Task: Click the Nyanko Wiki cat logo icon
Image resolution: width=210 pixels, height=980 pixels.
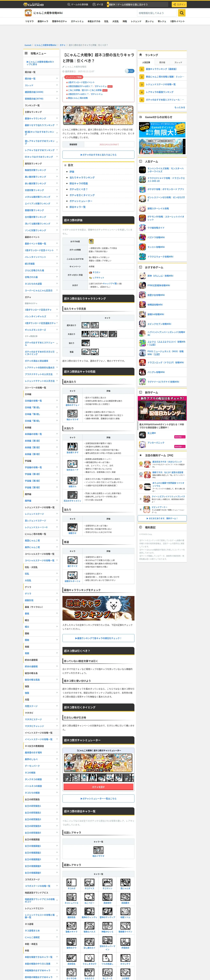Action: 28,13
